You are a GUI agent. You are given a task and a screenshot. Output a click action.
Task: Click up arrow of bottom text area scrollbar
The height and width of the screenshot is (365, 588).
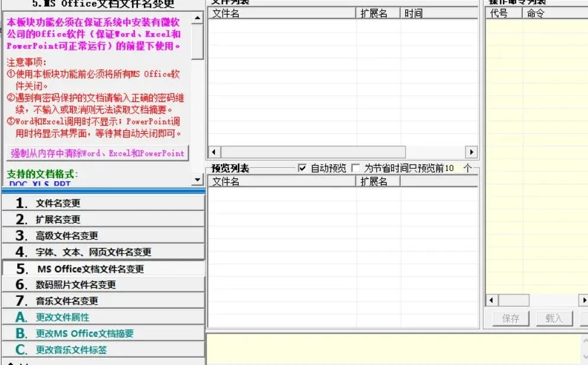click(x=584, y=340)
